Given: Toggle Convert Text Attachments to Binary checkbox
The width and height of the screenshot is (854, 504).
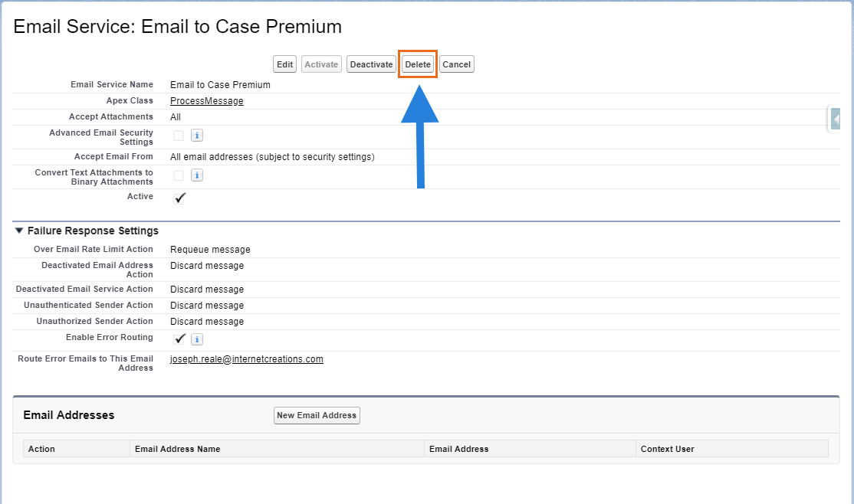Looking at the screenshot, I should pos(179,175).
